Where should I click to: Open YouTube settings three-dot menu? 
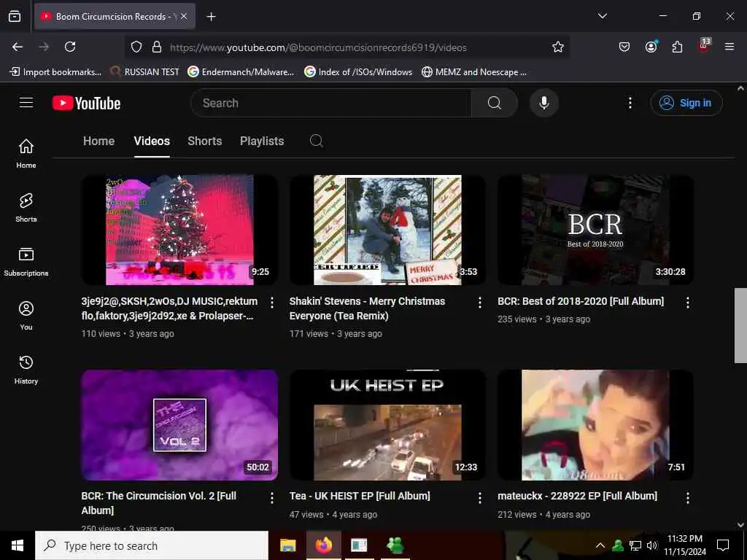(x=630, y=103)
